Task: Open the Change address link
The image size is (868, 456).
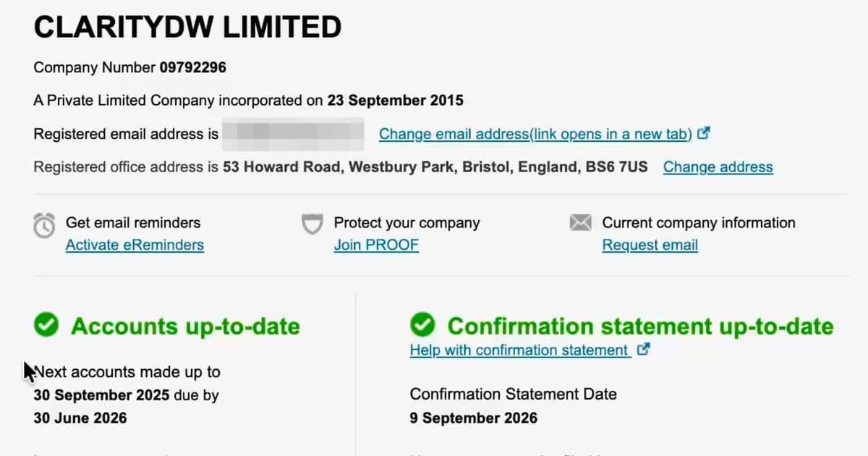Action: (718, 166)
